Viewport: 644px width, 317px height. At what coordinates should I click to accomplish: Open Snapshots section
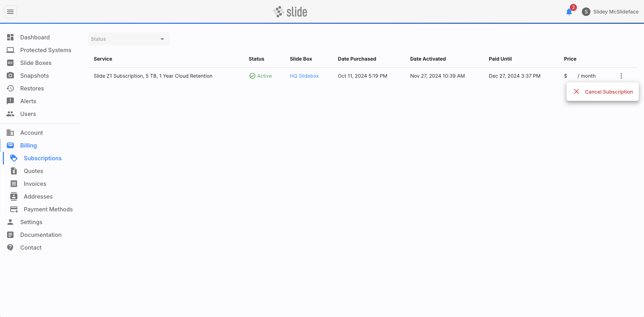34,76
